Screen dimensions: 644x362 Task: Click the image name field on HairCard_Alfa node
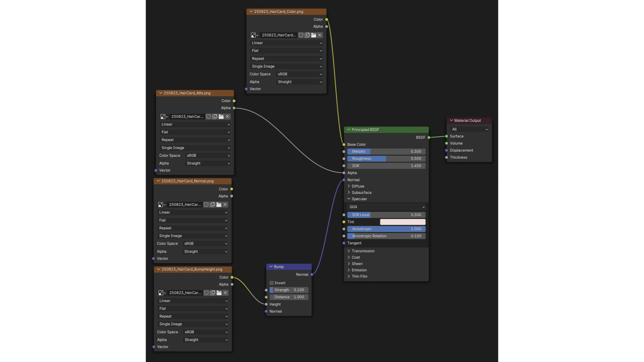tap(187, 117)
